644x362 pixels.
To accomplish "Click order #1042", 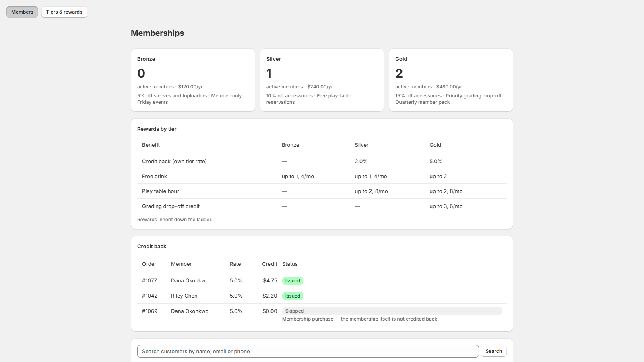I will [150, 296].
